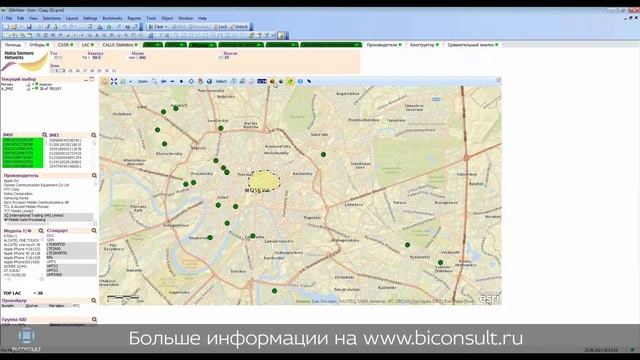
Task: Open search for Стандарт list
Action: (94, 231)
